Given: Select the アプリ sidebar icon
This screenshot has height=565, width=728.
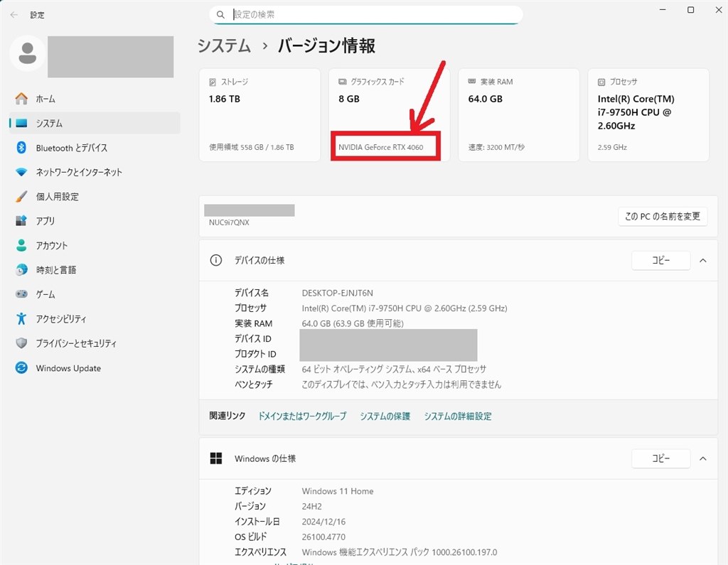Looking at the screenshot, I should pyautogui.click(x=23, y=220).
